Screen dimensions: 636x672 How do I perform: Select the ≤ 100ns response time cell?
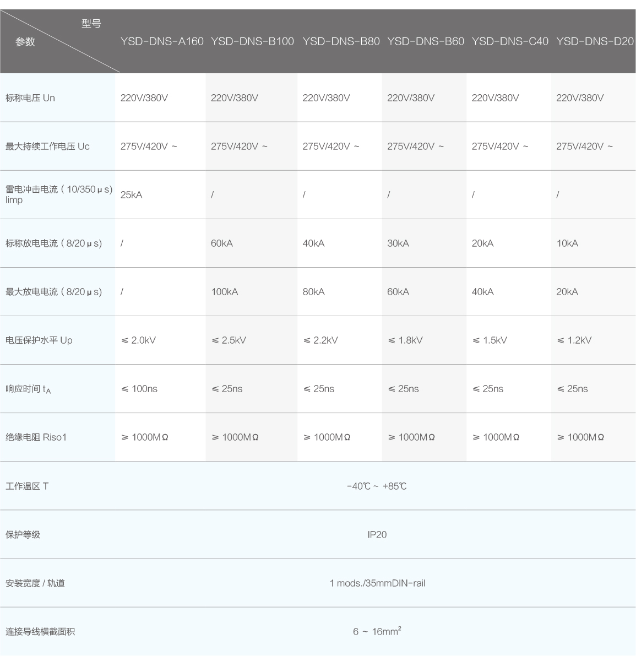pyautogui.click(x=139, y=389)
